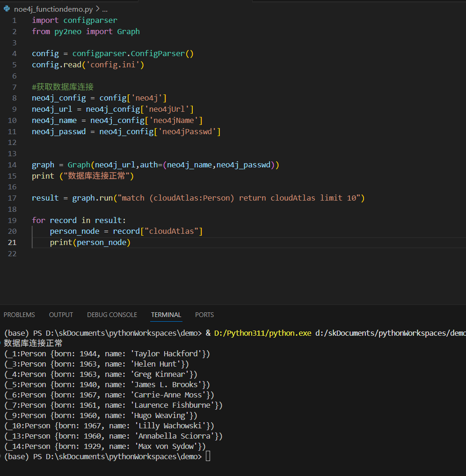Click the 'config.ini' string

pos(113,65)
